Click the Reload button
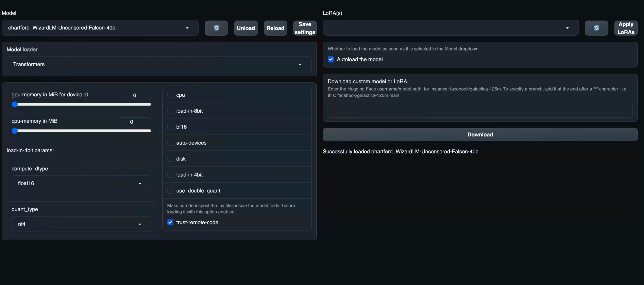 [x=275, y=28]
